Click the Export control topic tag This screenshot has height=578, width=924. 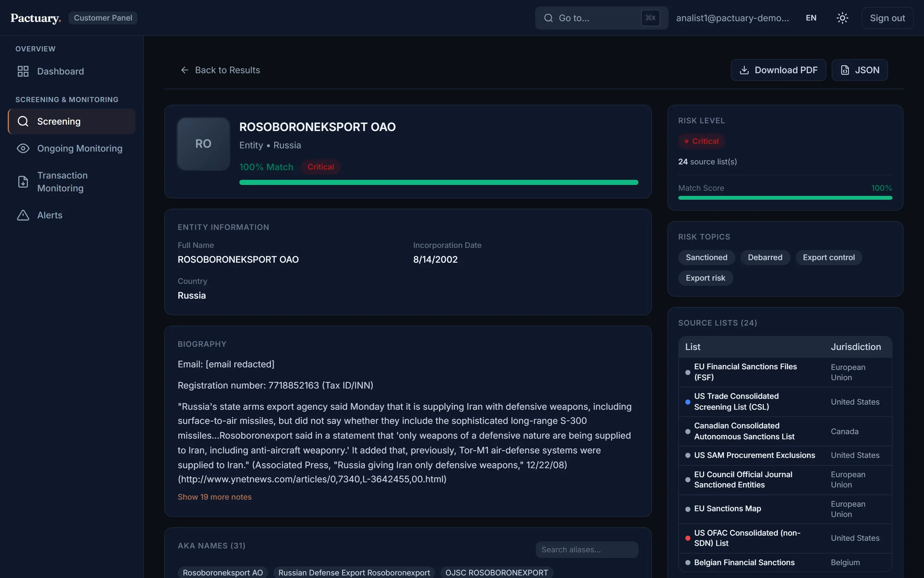[828, 257]
